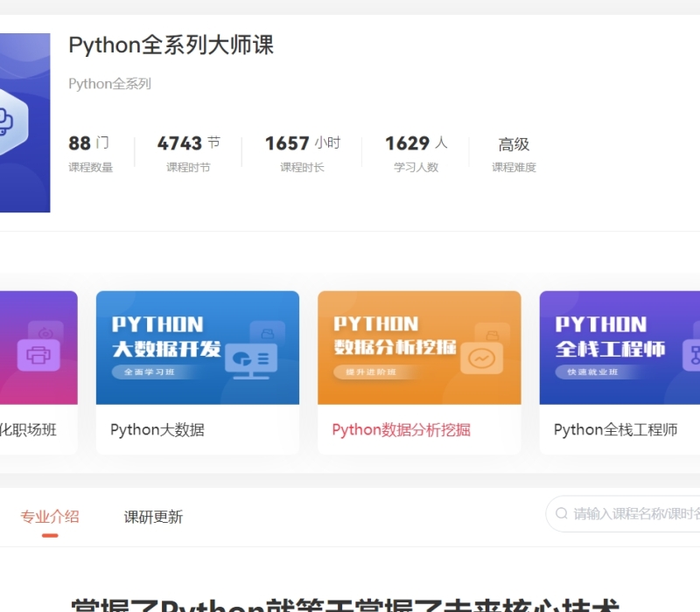Open the blue PYTHON大数据开发 course thumbnail
Viewport: 700px width, 612px height.
tap(197, 347)
